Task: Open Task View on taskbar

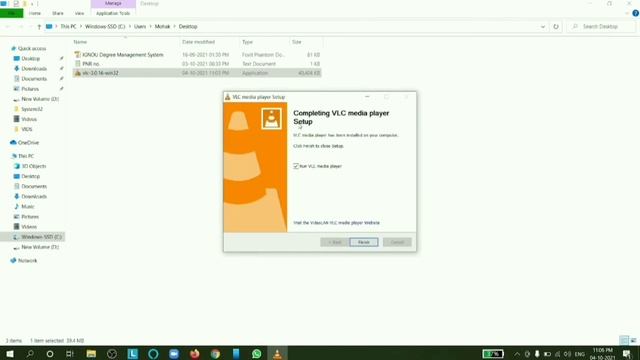Action: pyautogui.click(x=70, y=353)
